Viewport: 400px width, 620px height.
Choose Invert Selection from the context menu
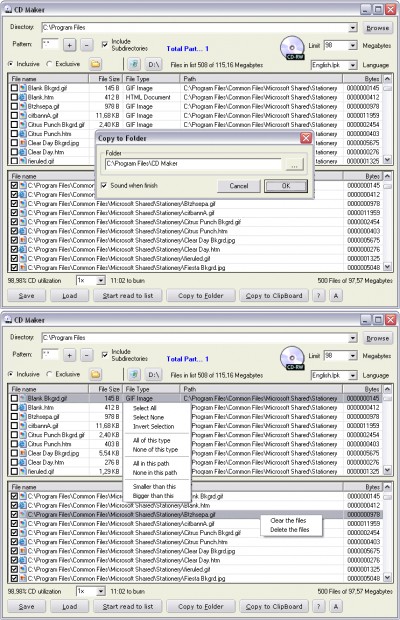click(x=157, y=426)
